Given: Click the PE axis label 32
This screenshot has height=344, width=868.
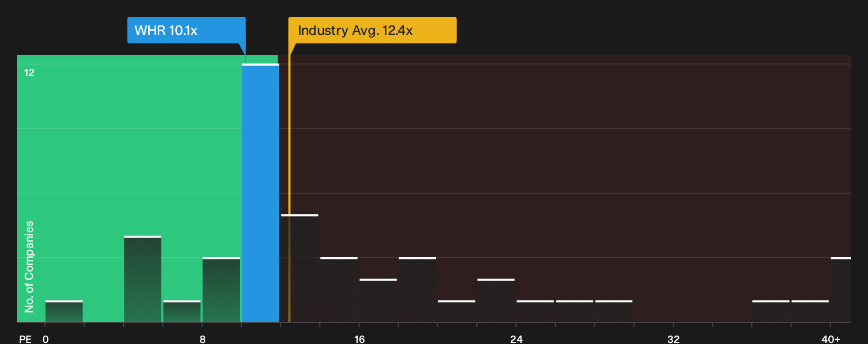Looking at the screenshot, I should pos(673,339).
